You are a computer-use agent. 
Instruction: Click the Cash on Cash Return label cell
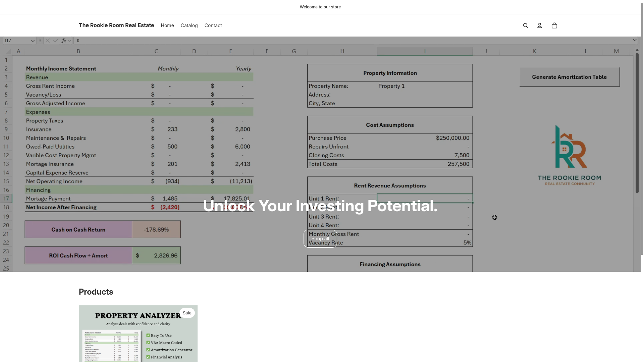click(78, 230)
